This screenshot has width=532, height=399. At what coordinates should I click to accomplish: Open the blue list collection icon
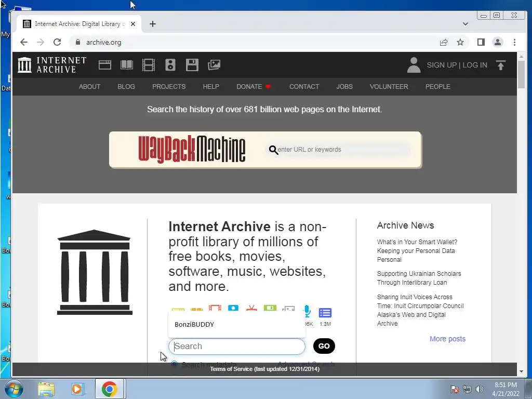pyautogui.click(x=325, y=312)
